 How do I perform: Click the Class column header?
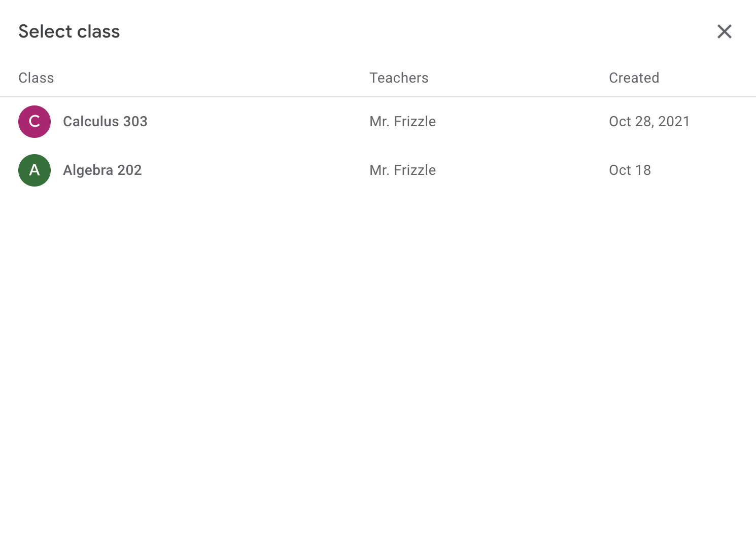click(36, 78)
